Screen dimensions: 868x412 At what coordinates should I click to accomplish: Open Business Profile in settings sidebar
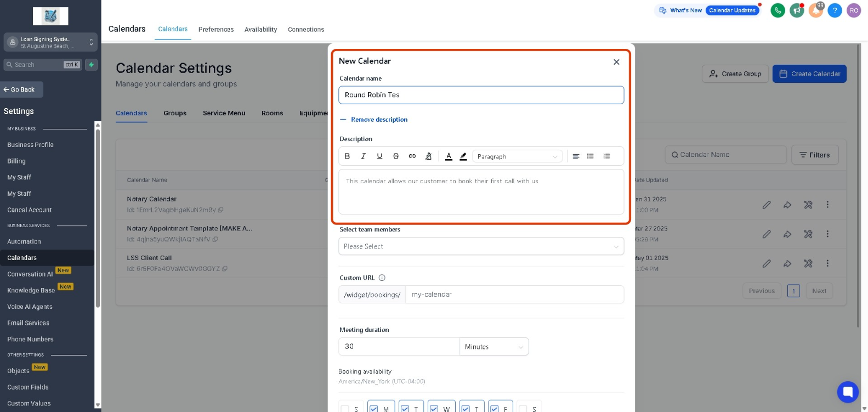click(30, 145)
